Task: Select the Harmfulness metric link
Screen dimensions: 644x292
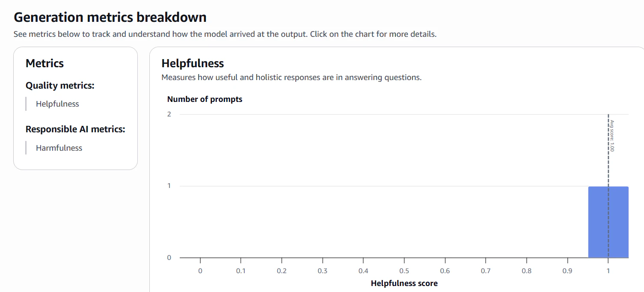Action: point(59,148)
